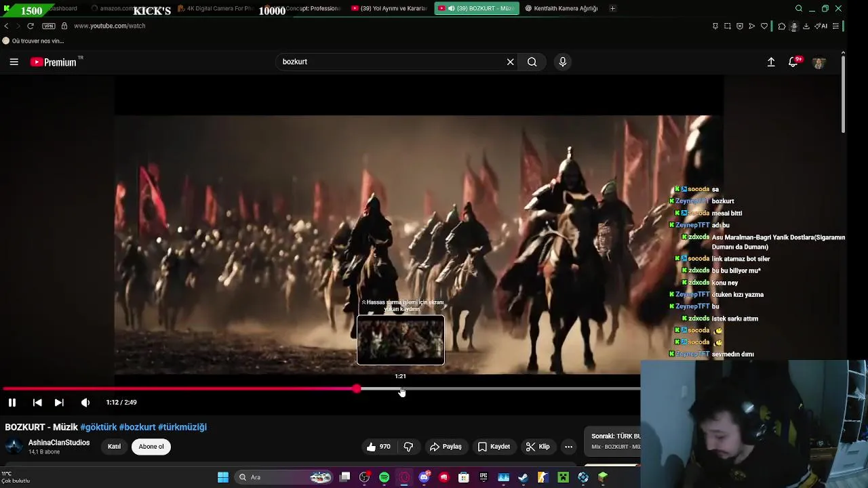868x488 pixels.
Task: Run search with the magnifier button
Action: coord(532,62)
